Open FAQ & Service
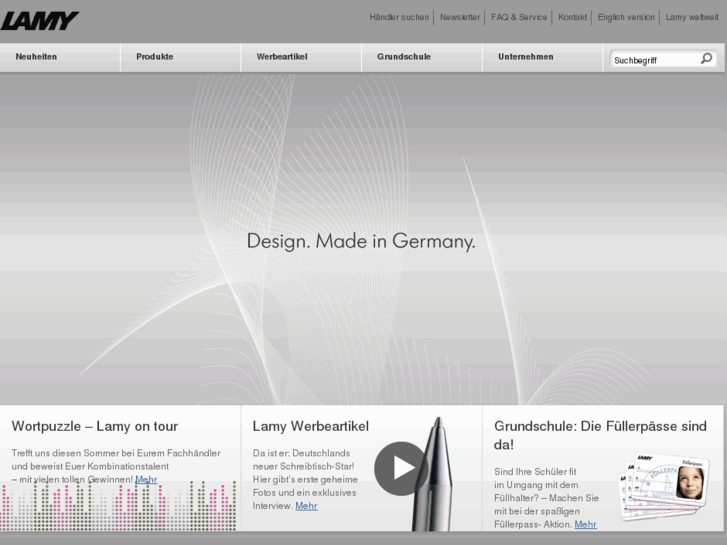The image size is (727, 545). tap(519, 17)
